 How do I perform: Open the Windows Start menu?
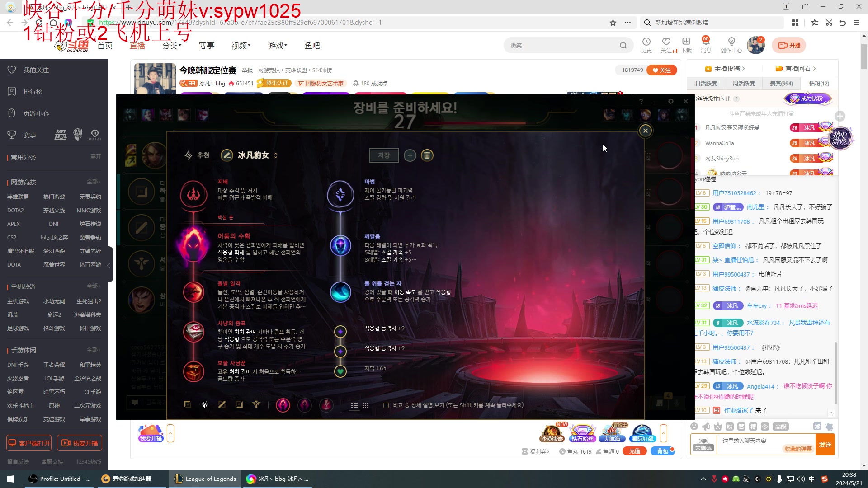pyautogui.click(x=11, y=479)
